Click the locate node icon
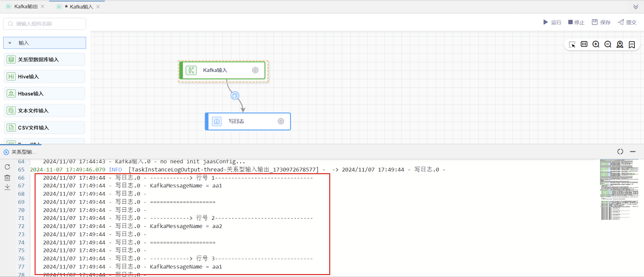 (620, 45)
